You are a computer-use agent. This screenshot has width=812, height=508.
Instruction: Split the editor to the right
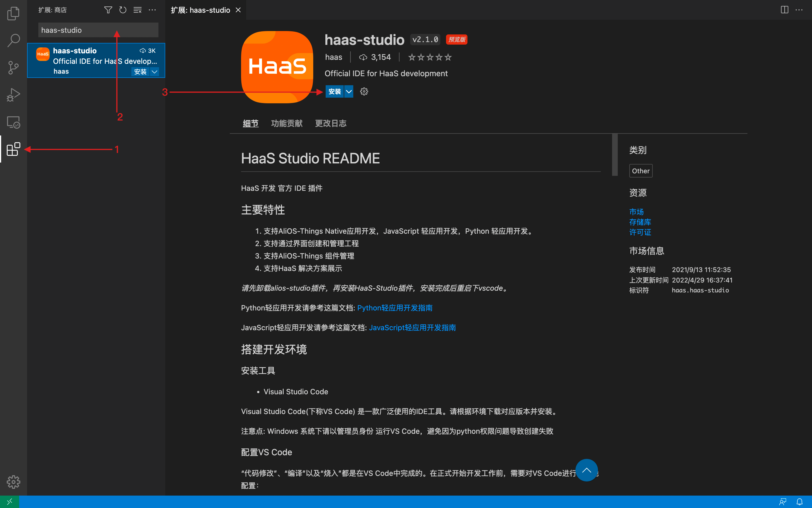(784, 10)
